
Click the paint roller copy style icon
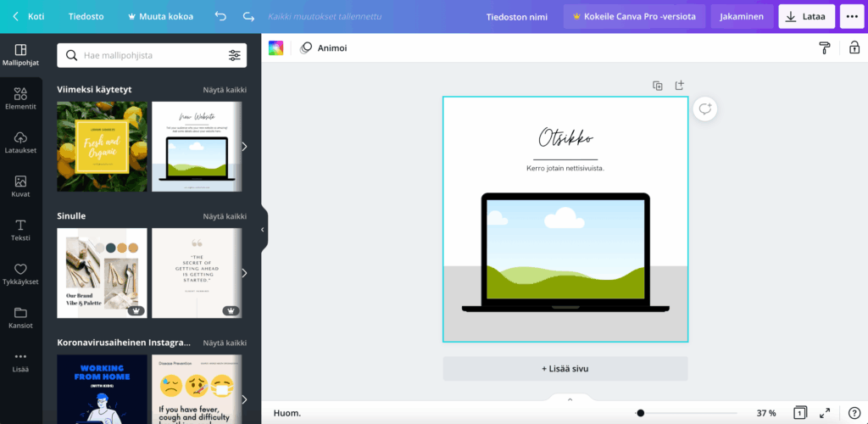point(824,48)
